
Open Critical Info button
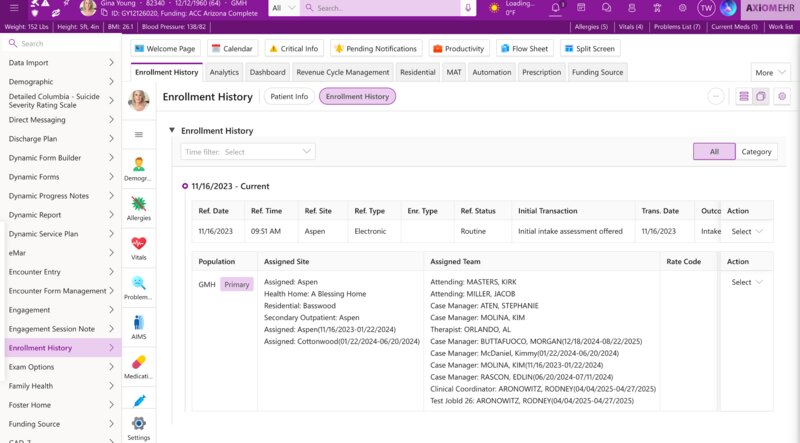(293, 48)
